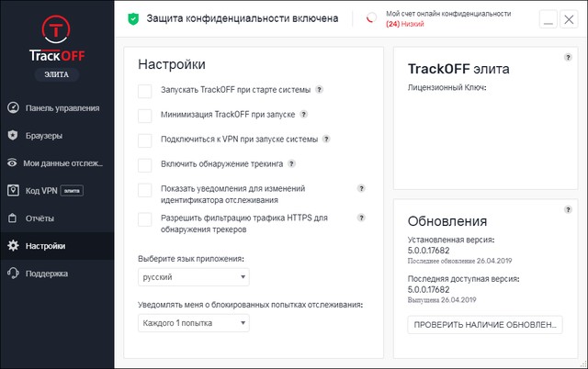The image size is (588, 369).
Task: Click the Браузеры shield icon
Action: click(x=13, y=135)
